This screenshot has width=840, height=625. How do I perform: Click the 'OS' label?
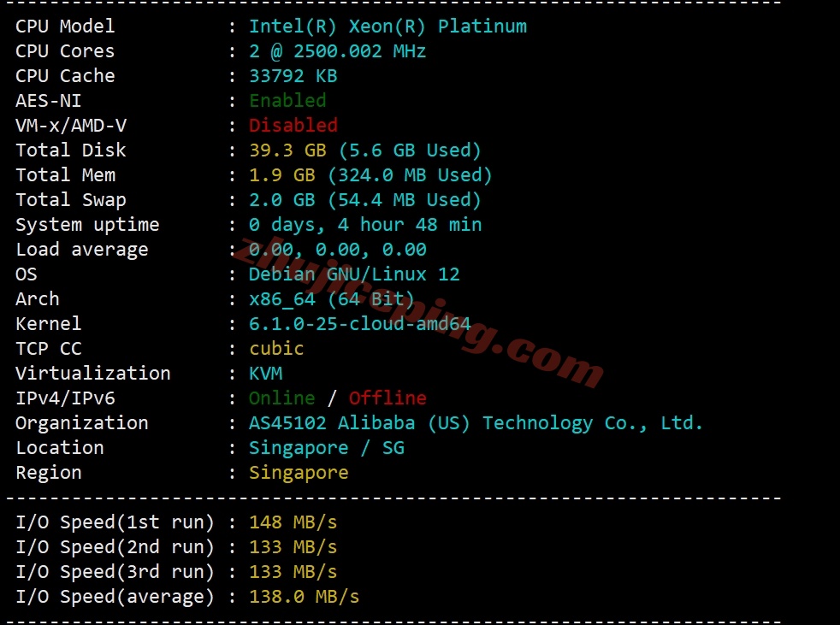point(27,274)
